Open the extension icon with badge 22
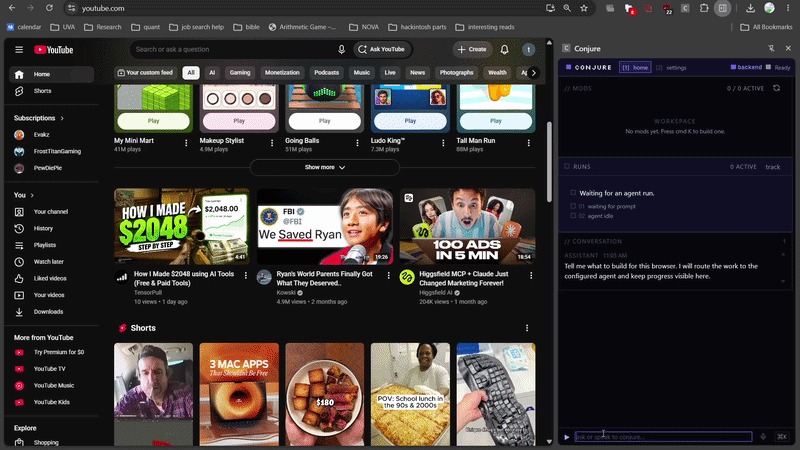This screenshot has width=800, height=450. [x=667, y=9]
